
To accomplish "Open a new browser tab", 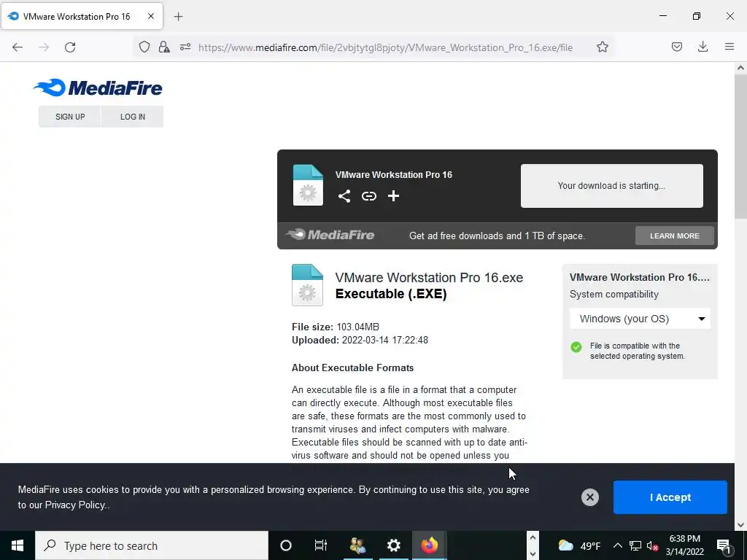I will coord(178,17).
